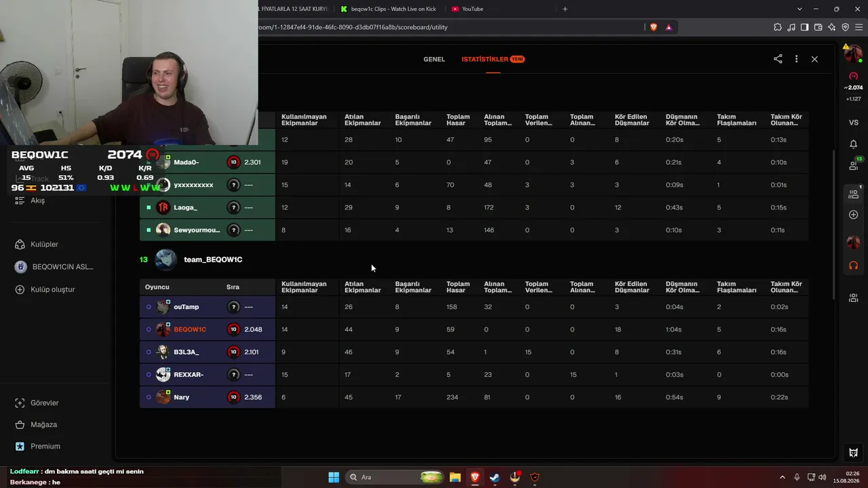This screenshot has width=868, height=488.
Task: Open ouTamp player profile
Action: click(x=186, y=306)
